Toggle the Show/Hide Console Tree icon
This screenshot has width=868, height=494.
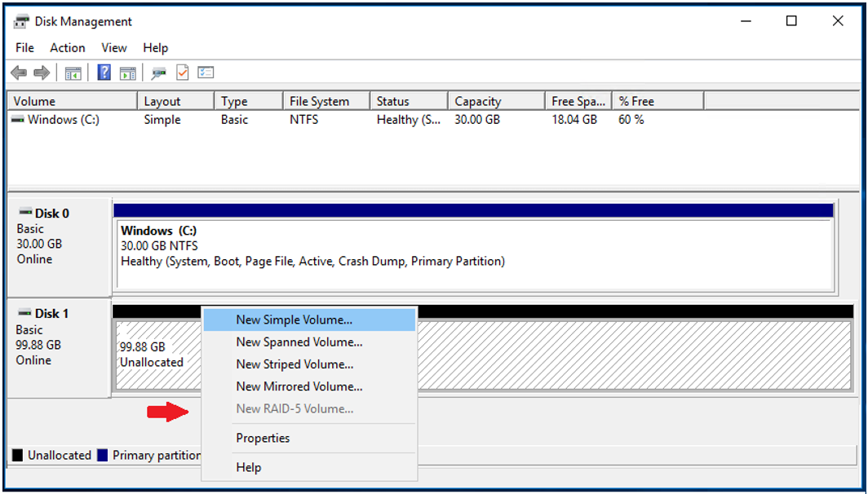(x=73, y=73)
